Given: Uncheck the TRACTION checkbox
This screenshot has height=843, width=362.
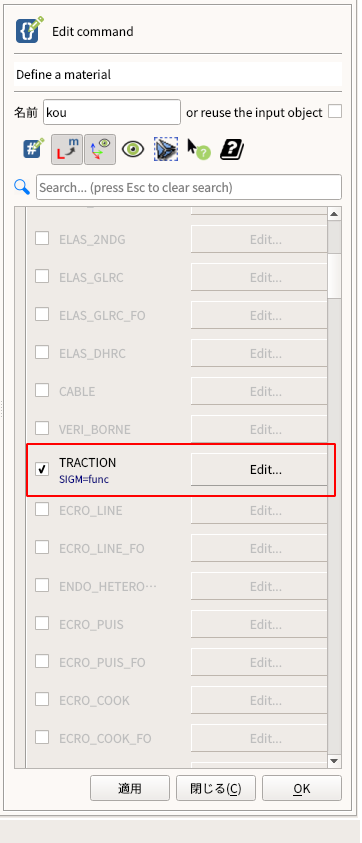Looking at the screenshot, I should 42,469.
